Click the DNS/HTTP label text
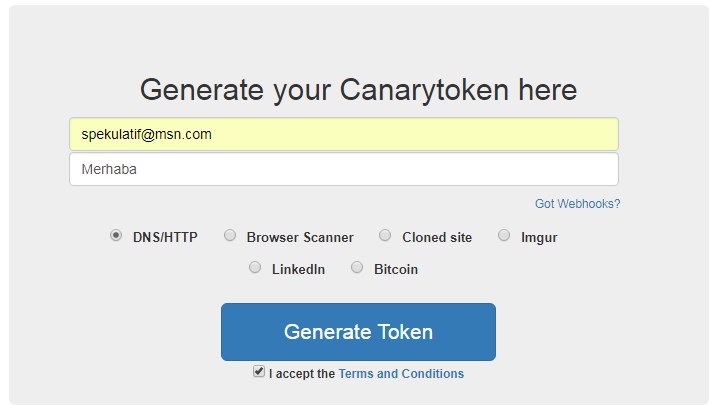The image size is (715, 411). click(x=165, y=238)
